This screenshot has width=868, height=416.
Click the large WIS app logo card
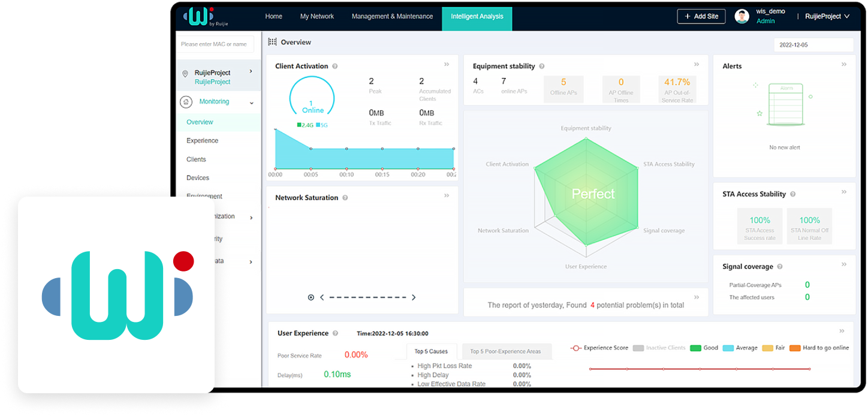click(x=116, y=295)
